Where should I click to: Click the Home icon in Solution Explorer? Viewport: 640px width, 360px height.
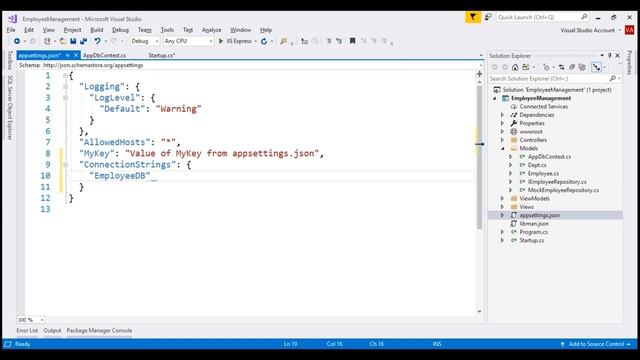(515, 67)
